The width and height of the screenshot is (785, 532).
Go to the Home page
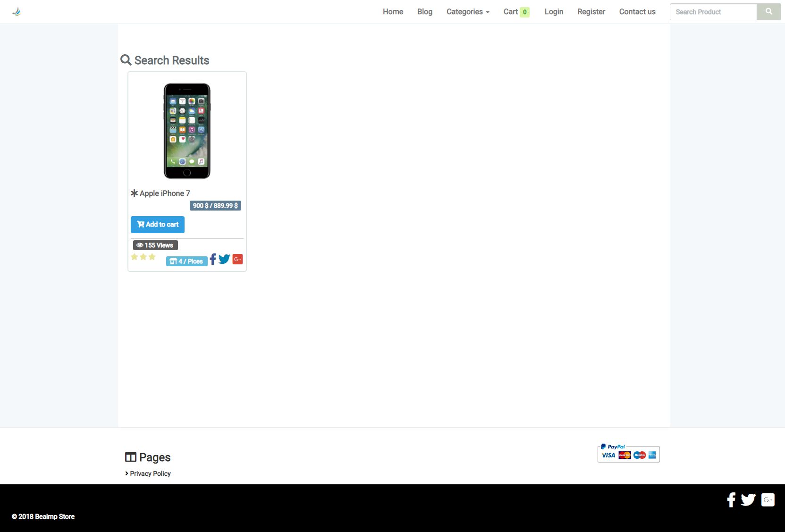(x=393, y=12)
